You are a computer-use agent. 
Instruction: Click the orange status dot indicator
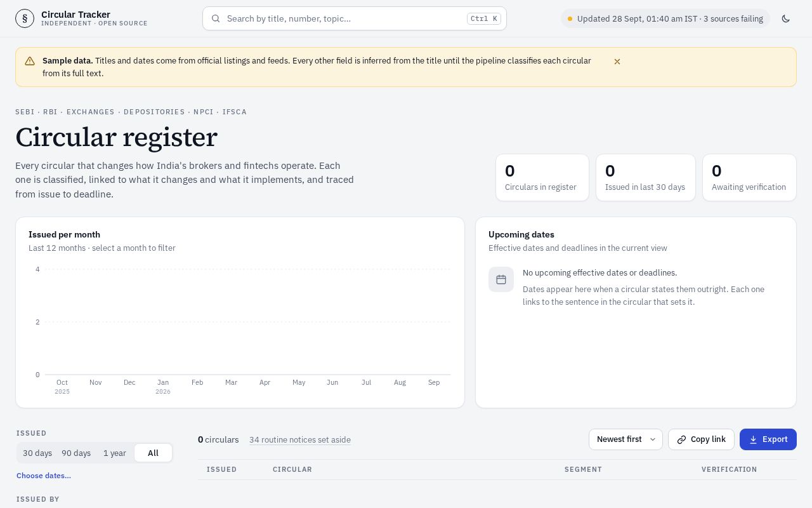[570, 19]
